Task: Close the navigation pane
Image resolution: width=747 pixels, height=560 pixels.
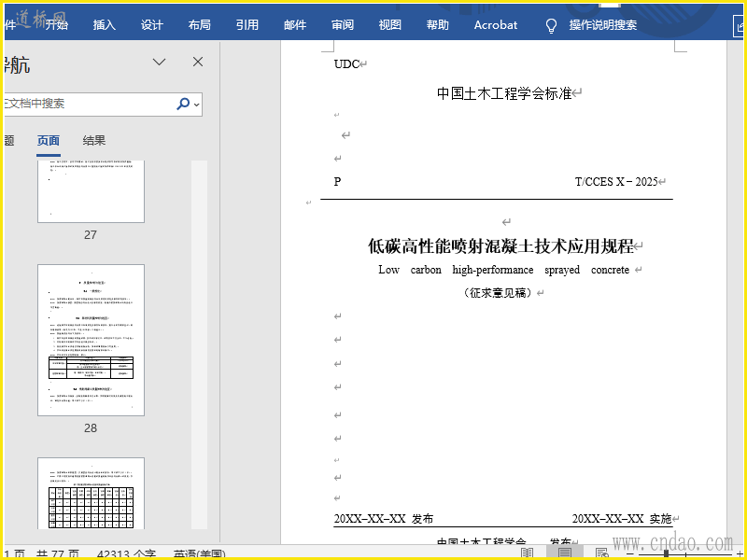Action: pos(198,62)
